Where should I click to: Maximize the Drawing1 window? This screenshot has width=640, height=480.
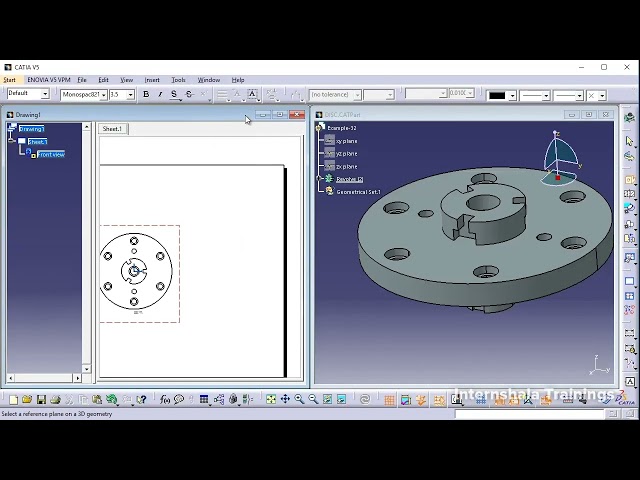pos(280,115)
